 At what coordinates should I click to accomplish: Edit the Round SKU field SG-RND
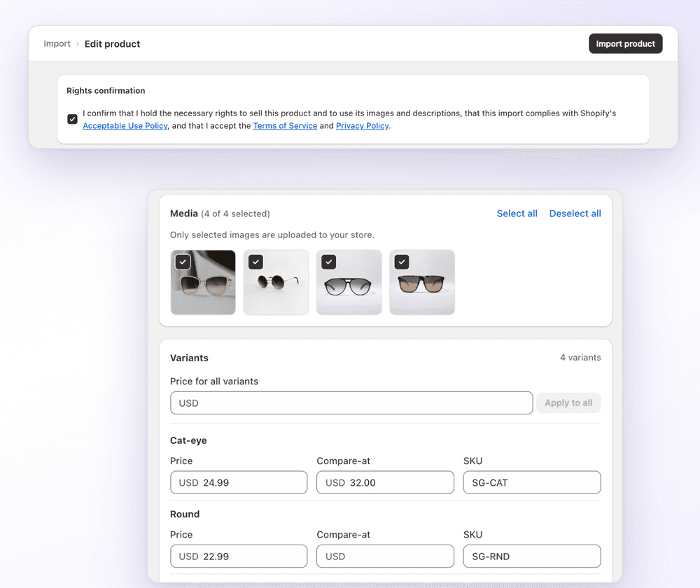point(532,556)
